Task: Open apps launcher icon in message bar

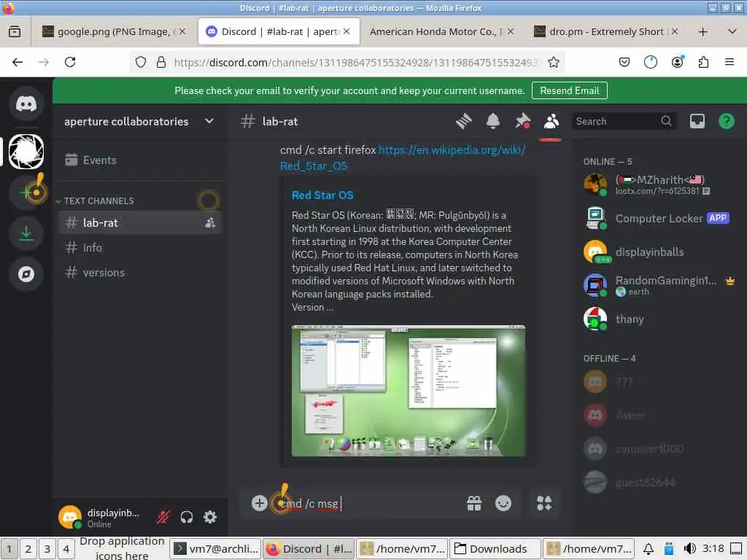Action: [544, 503]
